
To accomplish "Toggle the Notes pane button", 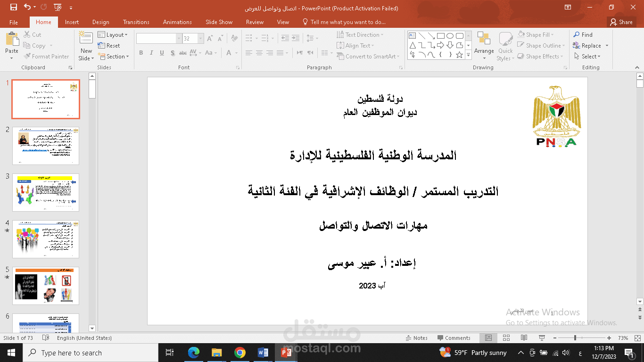I will coord(417,338).
